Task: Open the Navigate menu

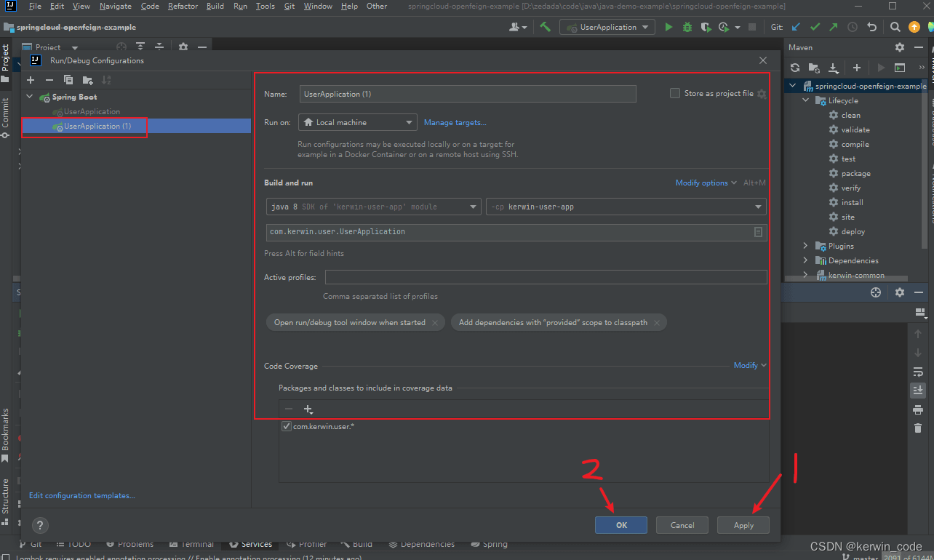Action: point(116,6)
